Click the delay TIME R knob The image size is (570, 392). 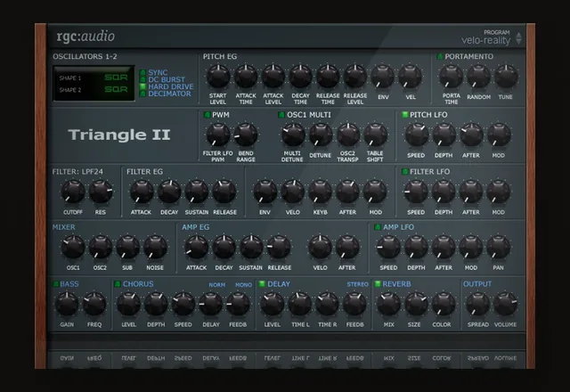[x=327, y=304]
